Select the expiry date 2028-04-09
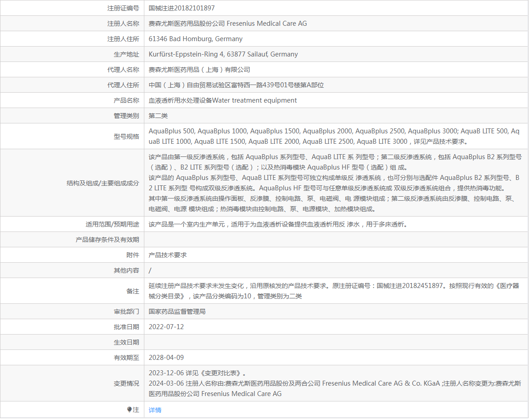The height and width of the screenshot is (420, 529). tap(167, 358)
